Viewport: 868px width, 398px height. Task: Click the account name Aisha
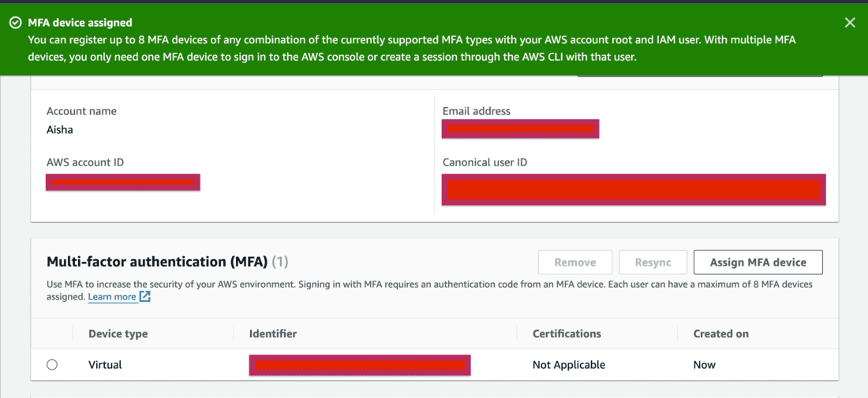[60, 130]
